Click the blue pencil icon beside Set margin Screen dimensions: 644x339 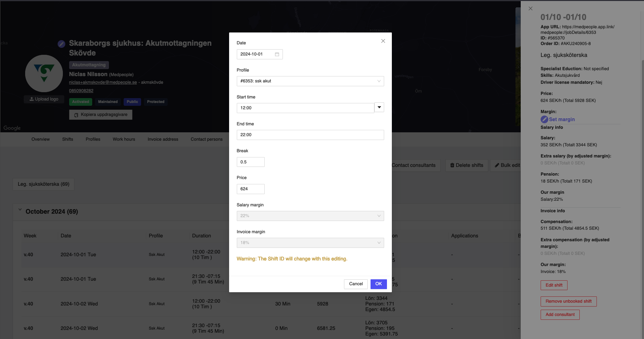click(x=544, y=119)
